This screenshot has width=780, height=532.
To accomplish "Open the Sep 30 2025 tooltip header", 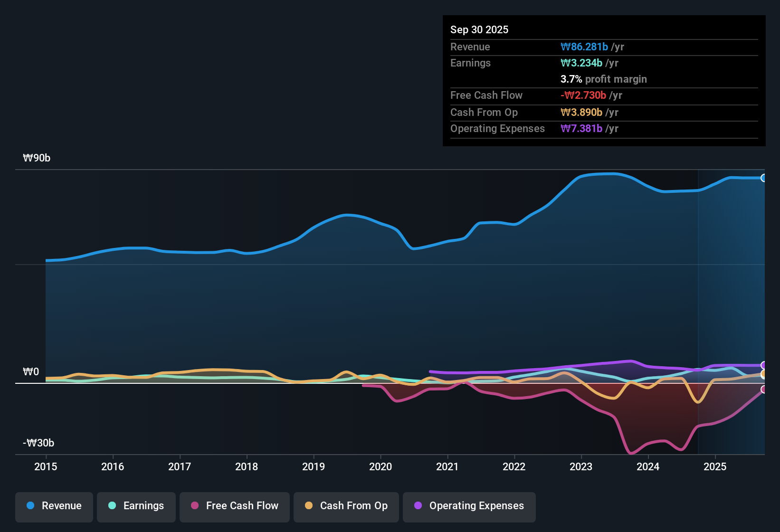I will (x=479, y=29).
